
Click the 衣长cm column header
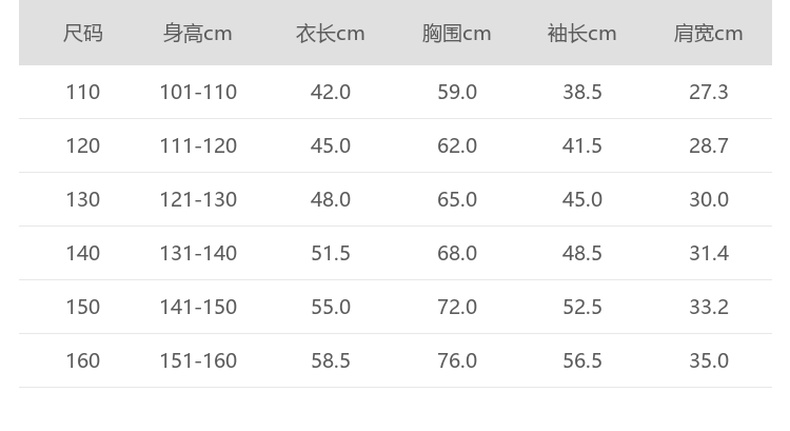(330, 33)
